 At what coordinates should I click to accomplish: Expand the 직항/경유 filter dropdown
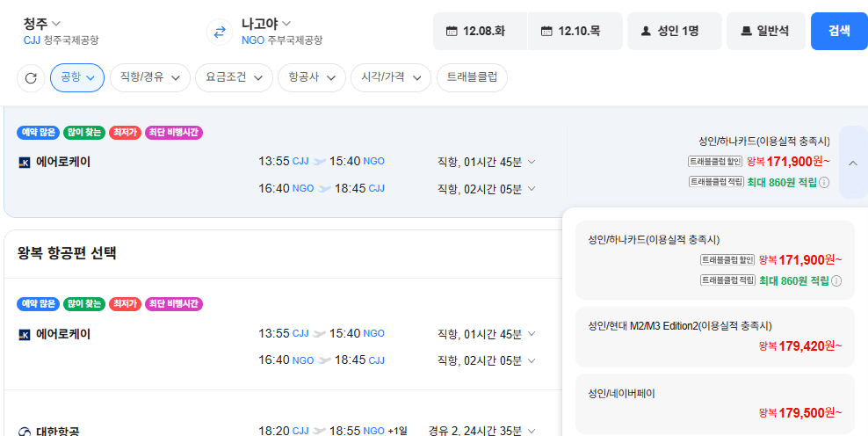[150, 77]
